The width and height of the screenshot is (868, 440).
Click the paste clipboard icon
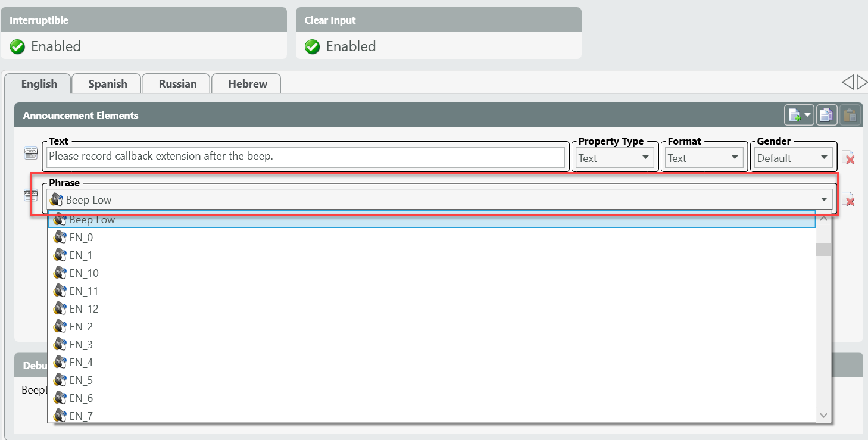[850, 116]
